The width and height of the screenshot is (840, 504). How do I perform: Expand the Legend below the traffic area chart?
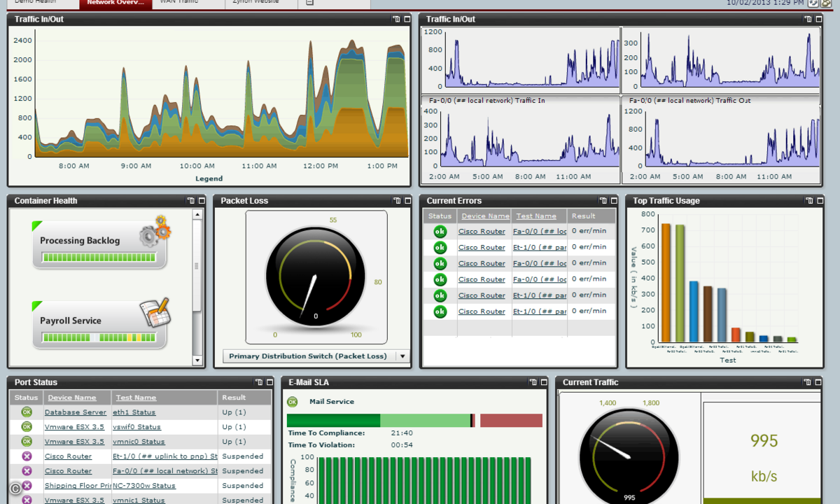[209, 178]
